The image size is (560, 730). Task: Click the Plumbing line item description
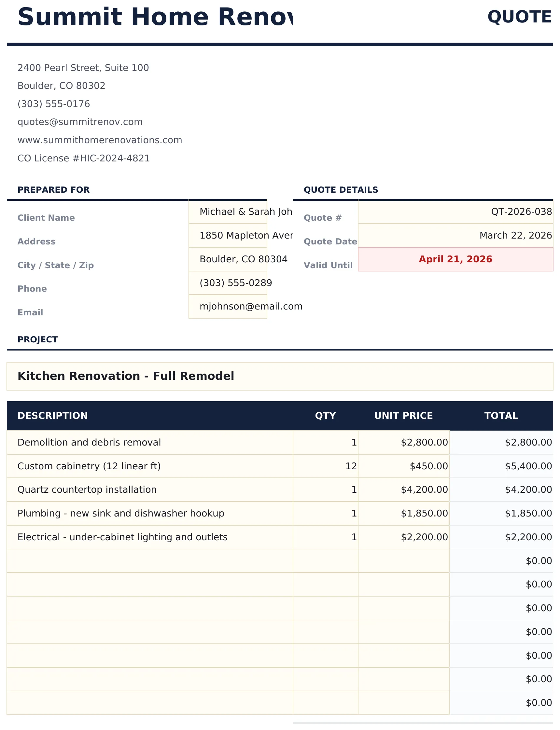[x=150, y=514]
